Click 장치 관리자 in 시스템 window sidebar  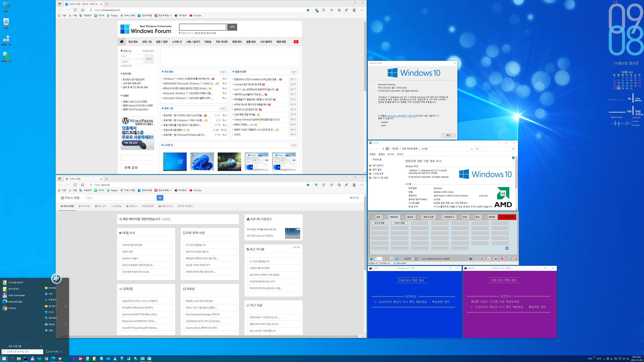[x=378, y=165]
